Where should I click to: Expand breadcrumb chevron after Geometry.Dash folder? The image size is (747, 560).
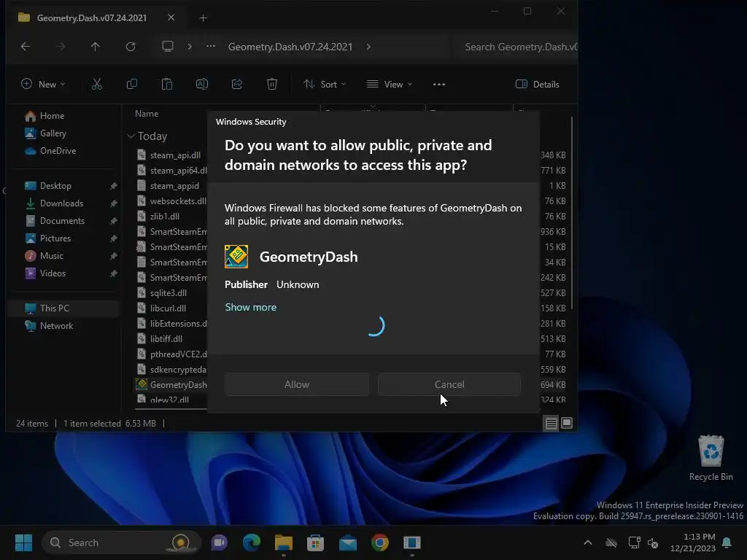[x=368, y=47]
